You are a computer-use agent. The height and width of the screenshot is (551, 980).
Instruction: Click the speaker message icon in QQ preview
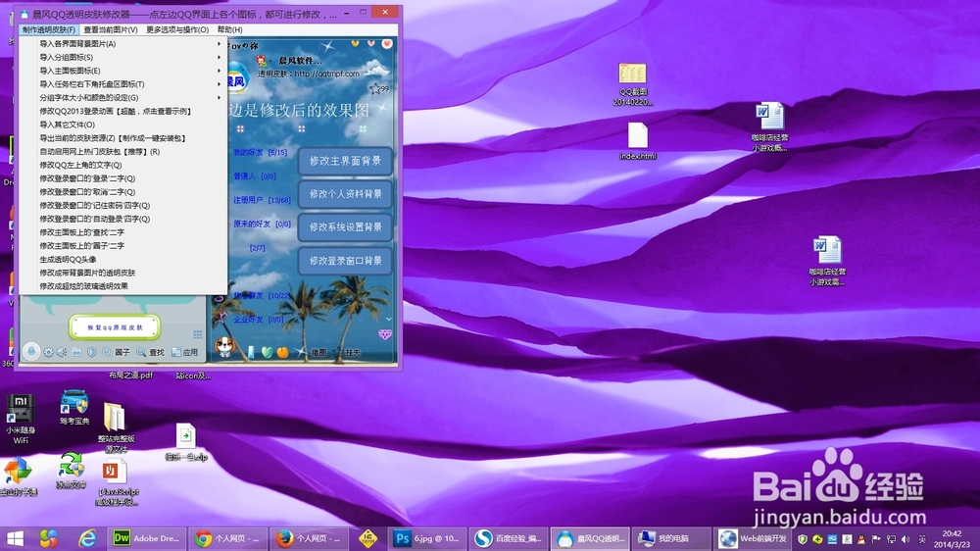62,352
